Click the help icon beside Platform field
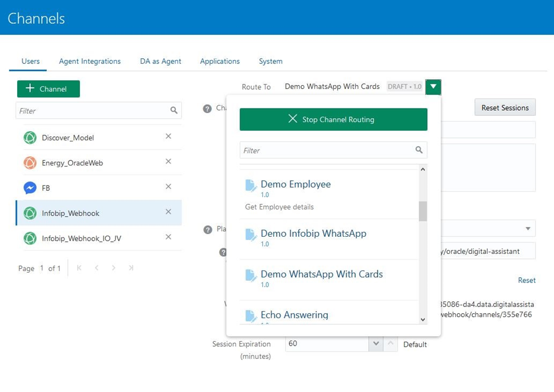This screenshot has height=392, width=554. tap(208, 229)
